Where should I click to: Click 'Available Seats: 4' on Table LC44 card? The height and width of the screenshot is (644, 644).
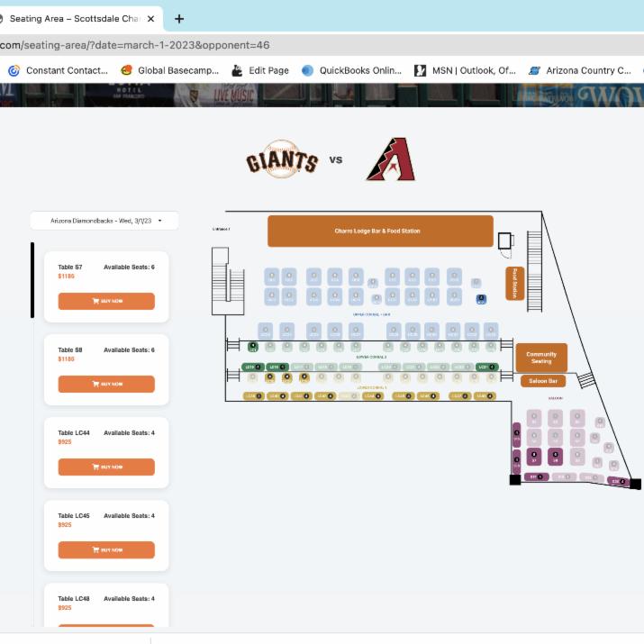tap(129, 433)
